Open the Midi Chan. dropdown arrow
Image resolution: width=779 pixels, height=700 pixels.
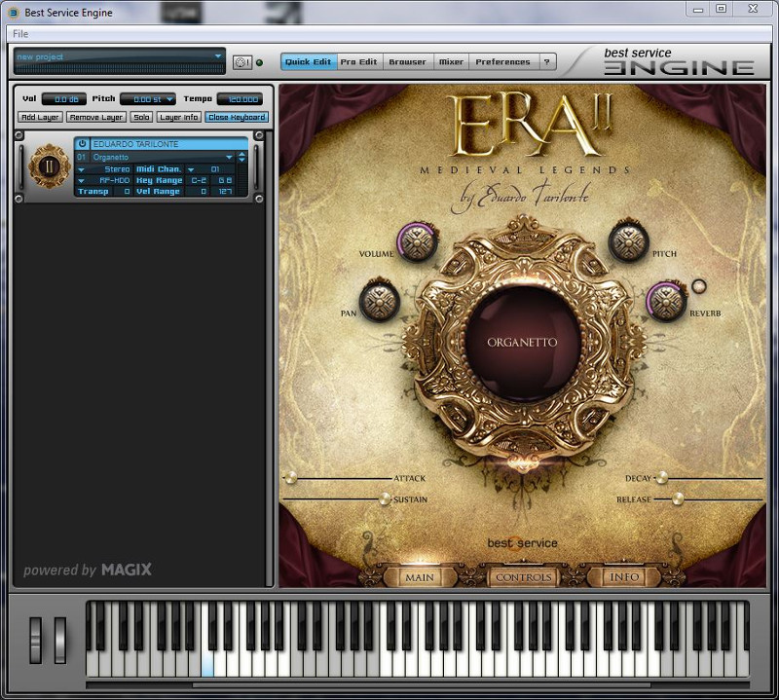(x=191, y=169)
